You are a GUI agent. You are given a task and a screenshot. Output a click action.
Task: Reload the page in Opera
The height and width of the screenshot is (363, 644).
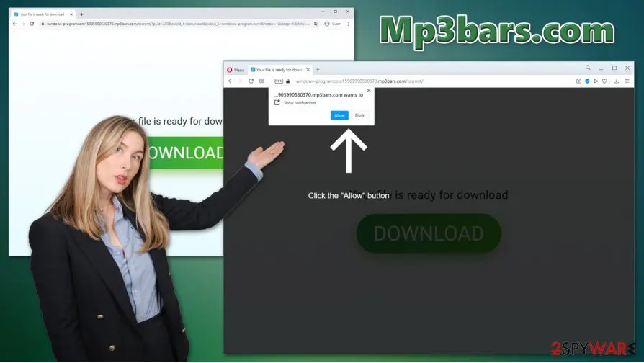(251, 81)
